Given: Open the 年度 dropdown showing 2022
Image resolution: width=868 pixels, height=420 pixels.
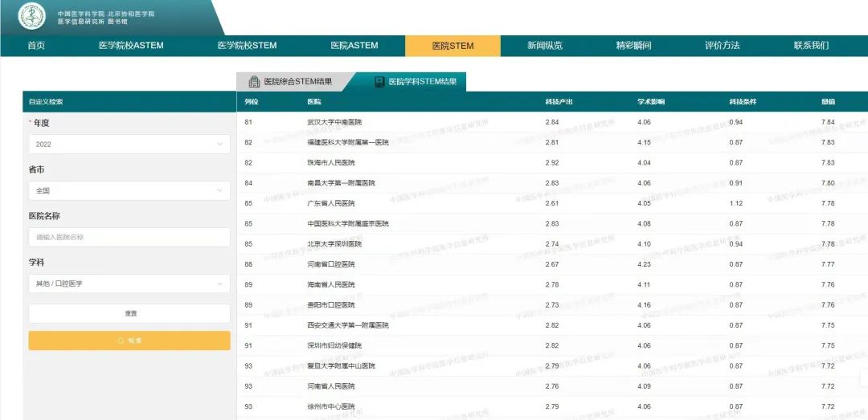Looking at the screenshot, I should (129, 144).
